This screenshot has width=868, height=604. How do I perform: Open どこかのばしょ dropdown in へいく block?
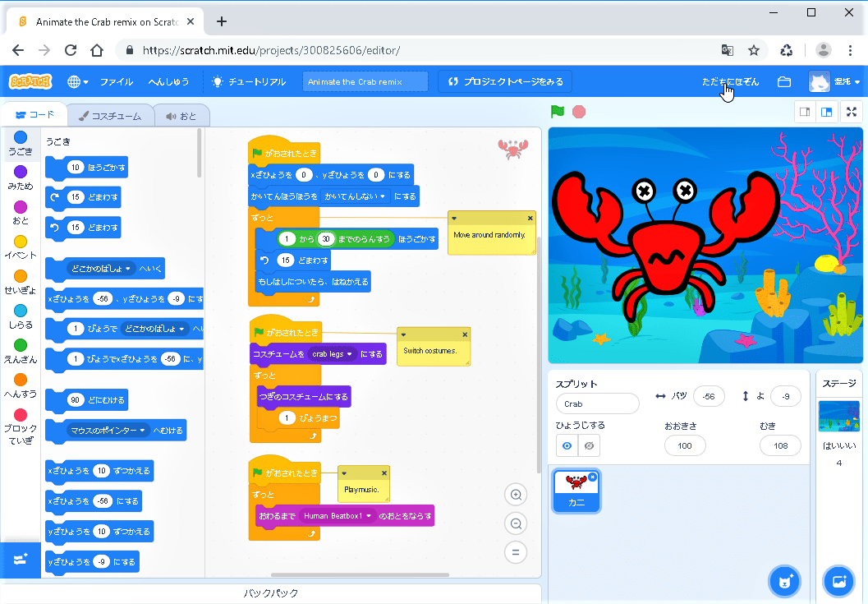coord(101,269)
